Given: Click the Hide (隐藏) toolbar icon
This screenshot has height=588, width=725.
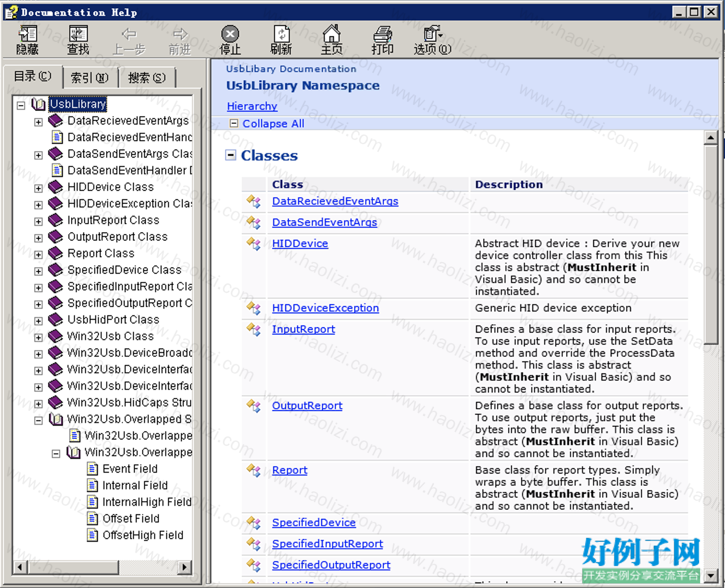Looking at the screenshot, I should coord(27,40).
